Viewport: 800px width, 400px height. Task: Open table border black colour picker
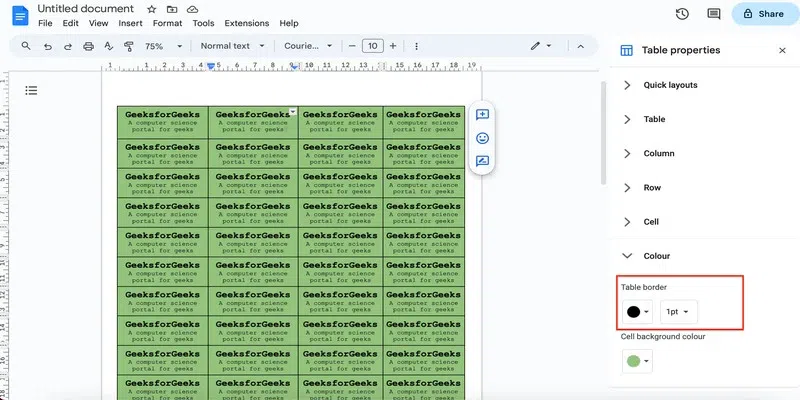pos(637,312)
